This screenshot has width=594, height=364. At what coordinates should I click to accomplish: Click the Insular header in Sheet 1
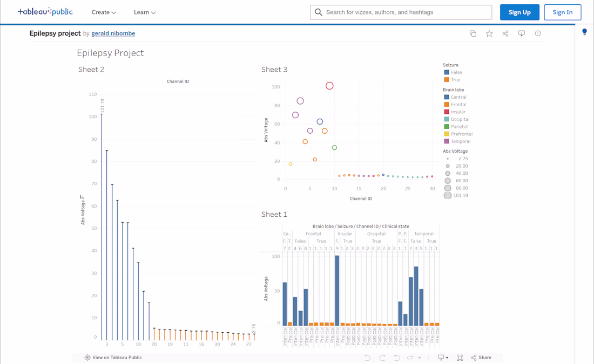point(345,234)
